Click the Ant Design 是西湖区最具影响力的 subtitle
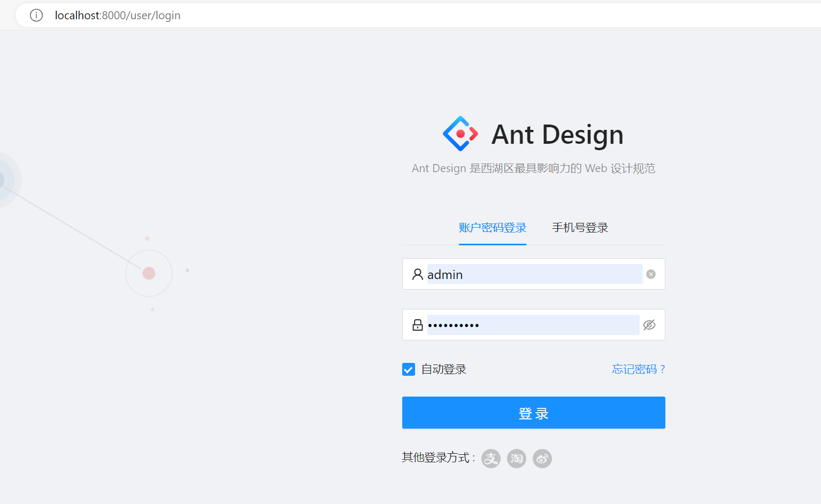Viewport: 821px width, 504px height. (534, 168)
